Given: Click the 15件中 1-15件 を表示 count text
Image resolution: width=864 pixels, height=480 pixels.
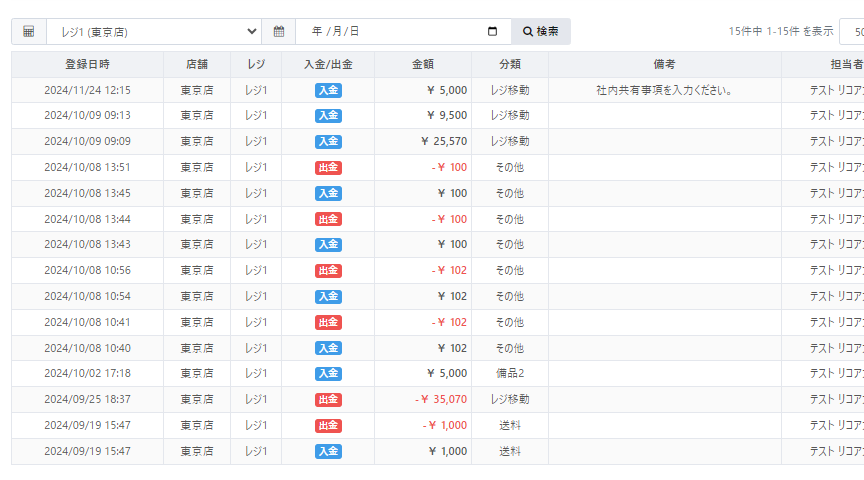Looking at the screenshot, I should click(x=781, y=31).
